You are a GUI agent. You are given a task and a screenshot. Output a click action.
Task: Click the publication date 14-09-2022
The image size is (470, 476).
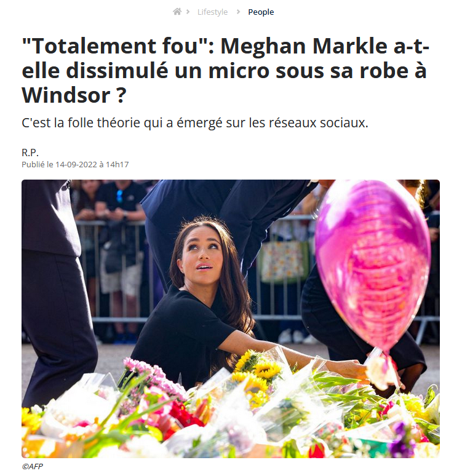pos(76,165)
